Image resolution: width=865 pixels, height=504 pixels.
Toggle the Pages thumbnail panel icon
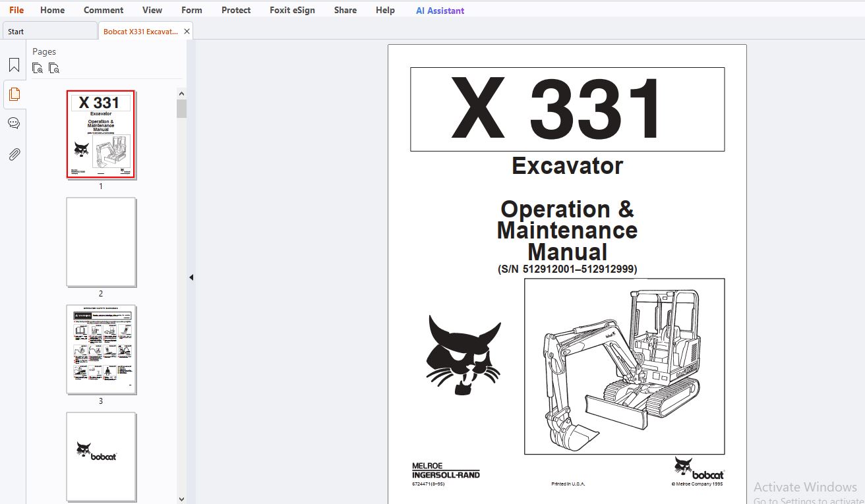[x=14, y=94]
